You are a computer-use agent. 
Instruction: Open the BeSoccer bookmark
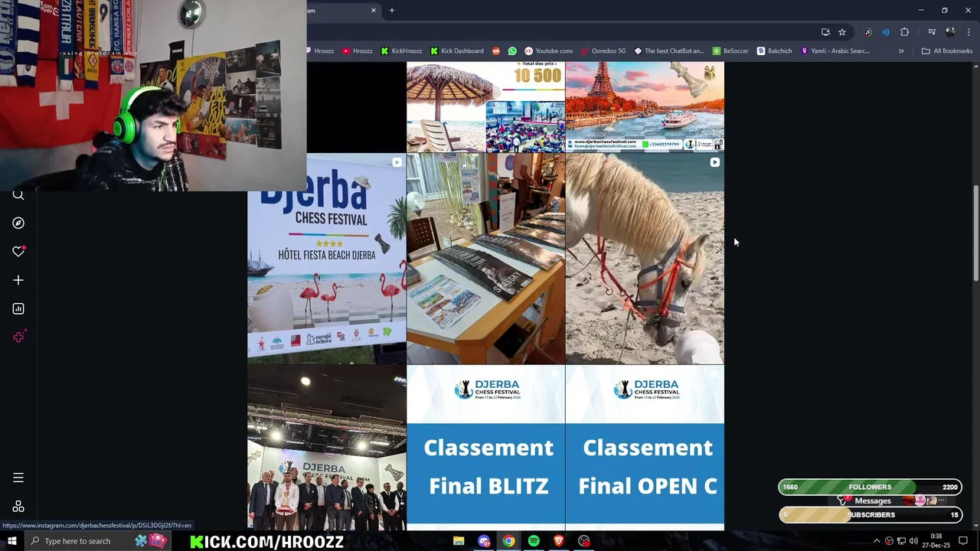tap(730, 51)
